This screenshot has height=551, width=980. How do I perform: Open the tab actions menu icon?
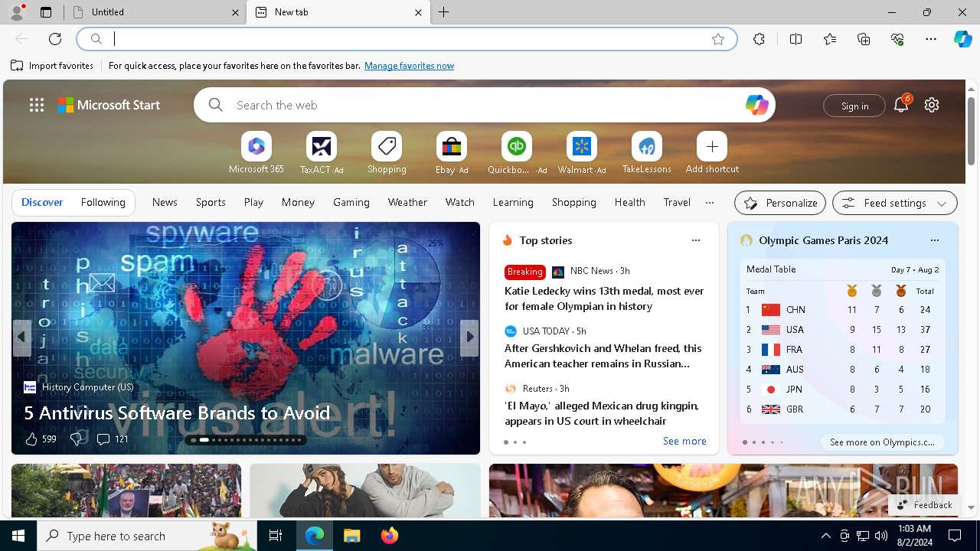(46, 12)
